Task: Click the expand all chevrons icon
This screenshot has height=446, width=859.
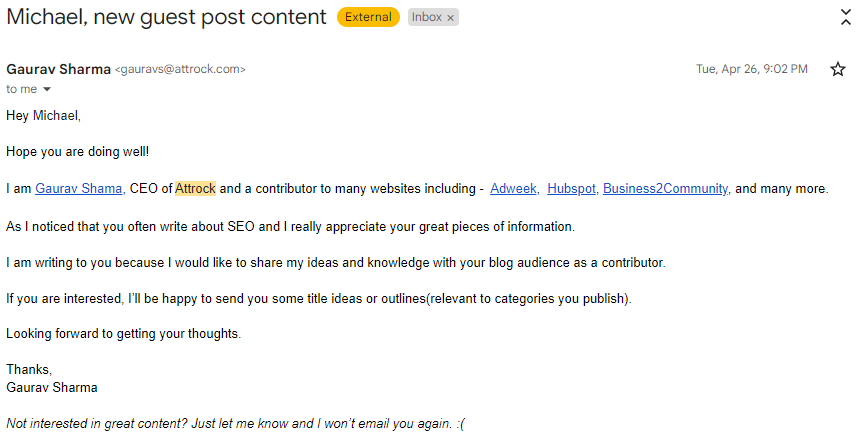Action: [x=846, y=16]
